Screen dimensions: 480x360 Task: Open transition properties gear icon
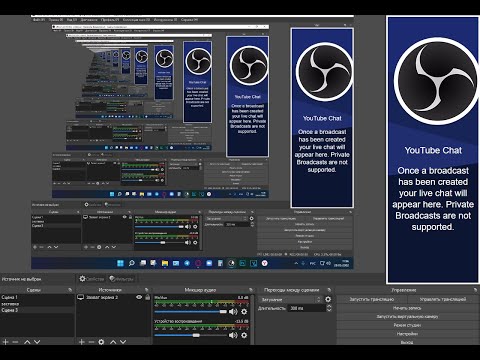click(x=328, y=299)
